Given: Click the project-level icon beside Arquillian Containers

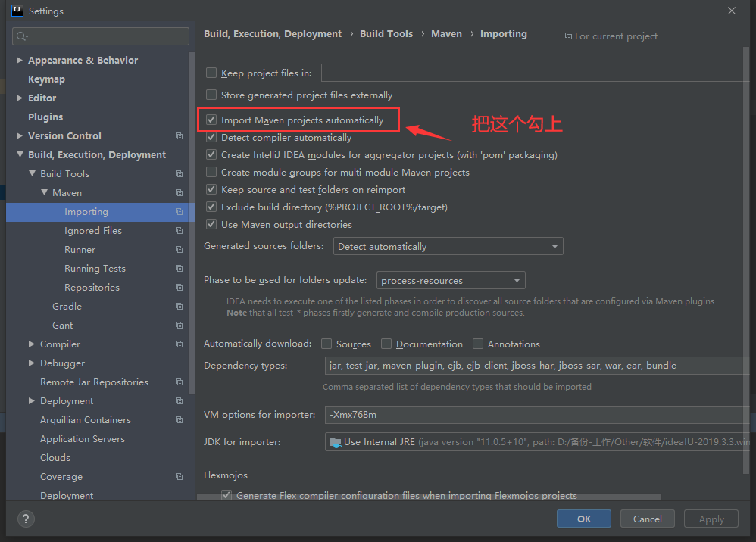Looking at the screenshot, I should click(x=180, y=419).
